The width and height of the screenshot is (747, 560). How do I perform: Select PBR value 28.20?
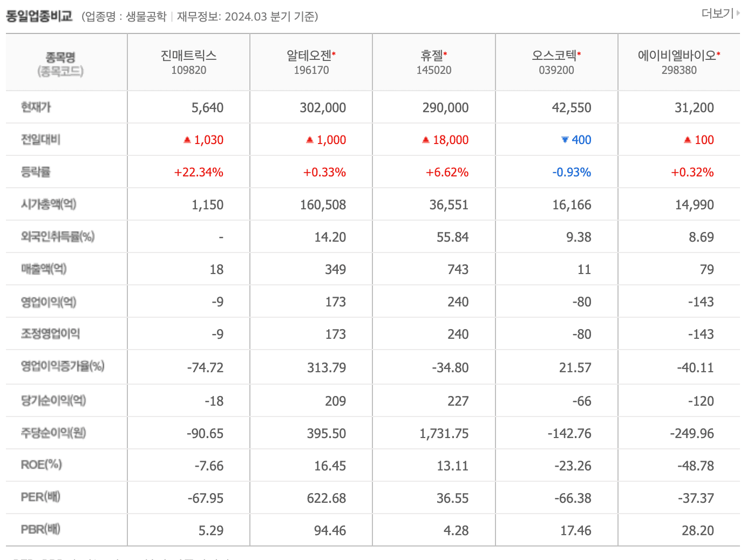click(697, 531)
